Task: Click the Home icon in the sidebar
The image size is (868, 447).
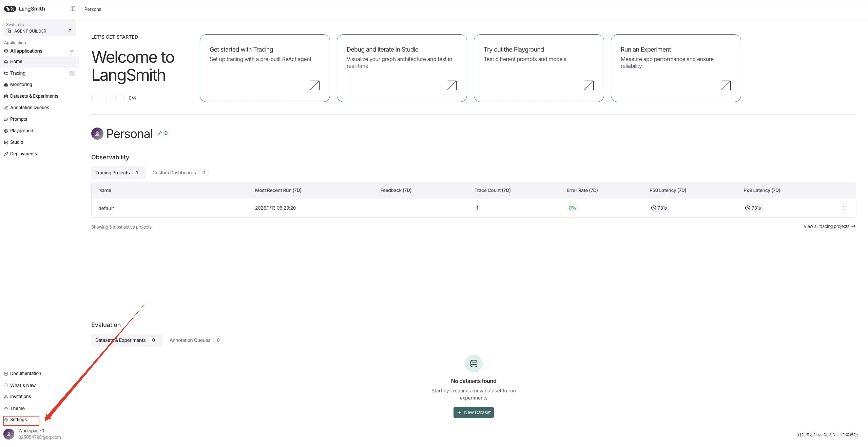Action: [6, 62]
